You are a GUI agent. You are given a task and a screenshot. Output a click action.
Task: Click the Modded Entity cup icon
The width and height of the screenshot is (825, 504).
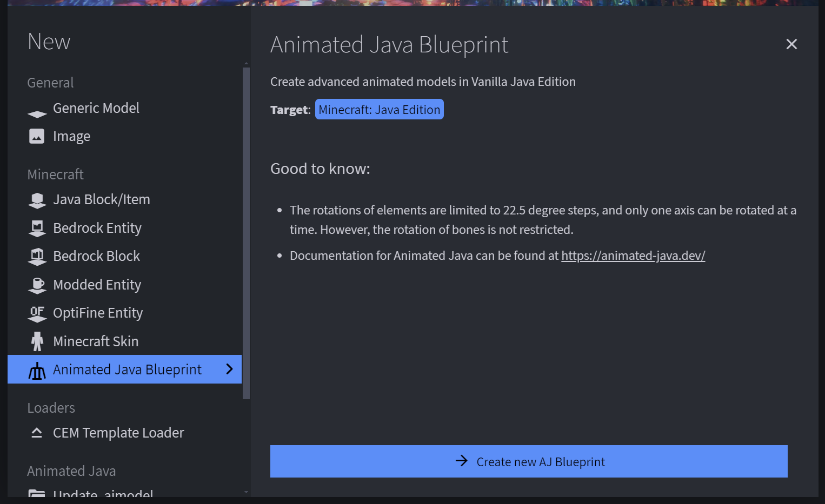tap(37, 285)
